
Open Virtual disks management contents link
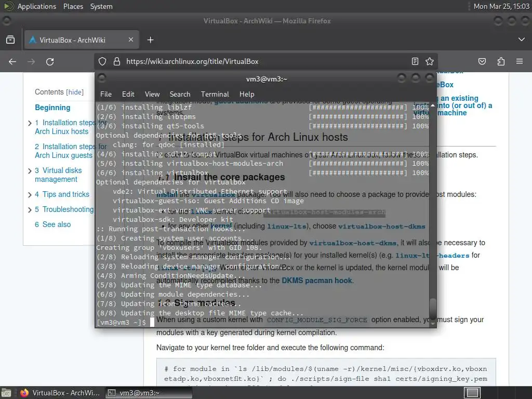[x=58, y=175]
